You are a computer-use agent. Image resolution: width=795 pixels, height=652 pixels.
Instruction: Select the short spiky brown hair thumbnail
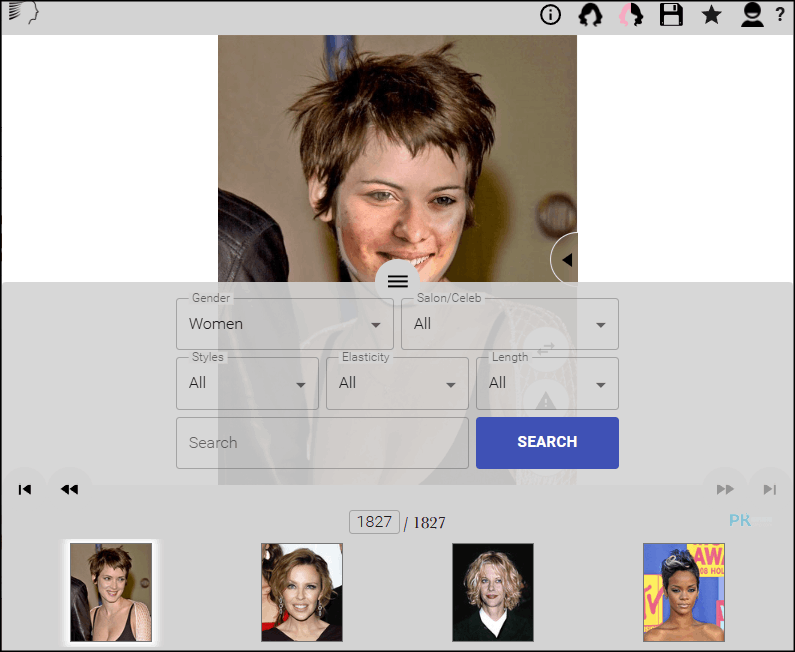coord(111,592)
